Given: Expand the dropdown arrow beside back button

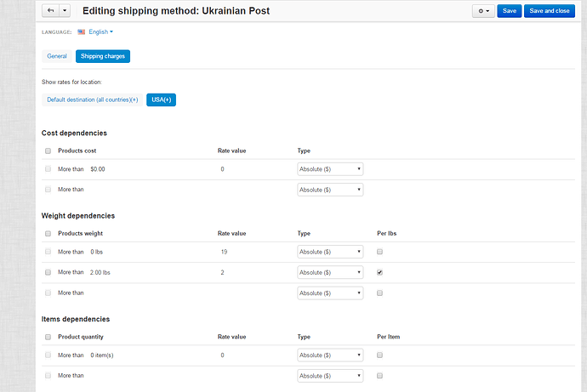Looking at the screenshot, I should click(65, 10).
